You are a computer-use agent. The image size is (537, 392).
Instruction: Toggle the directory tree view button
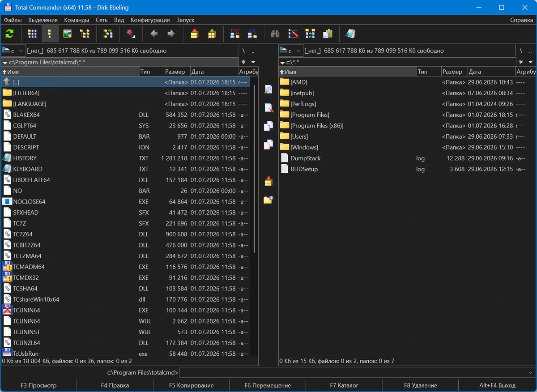(85, 34)
